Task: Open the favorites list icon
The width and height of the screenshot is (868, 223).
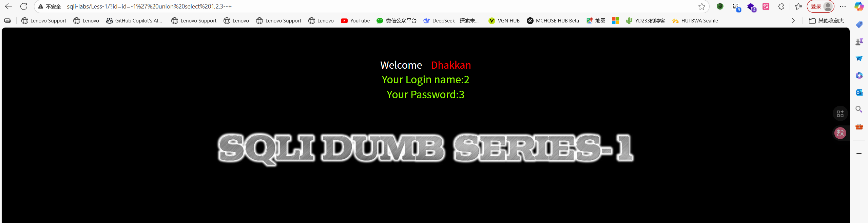Action: pos(798,6)
